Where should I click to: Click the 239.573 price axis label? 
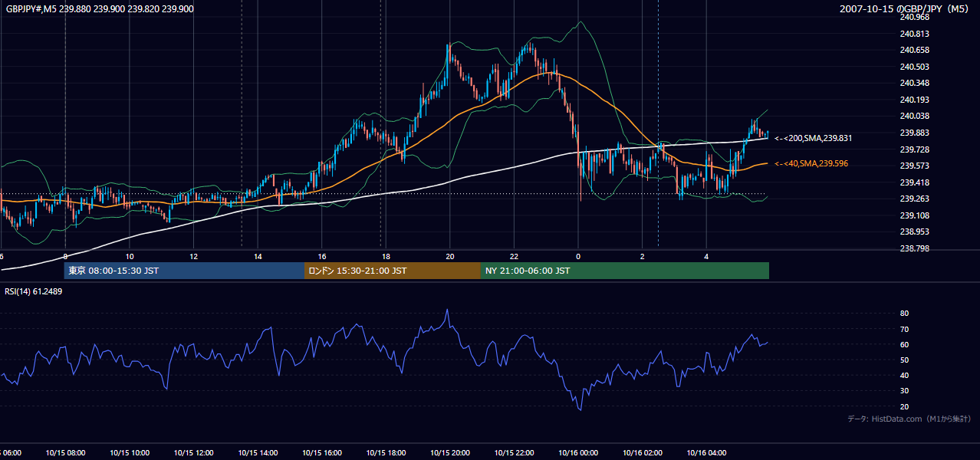tap(915, 166)
